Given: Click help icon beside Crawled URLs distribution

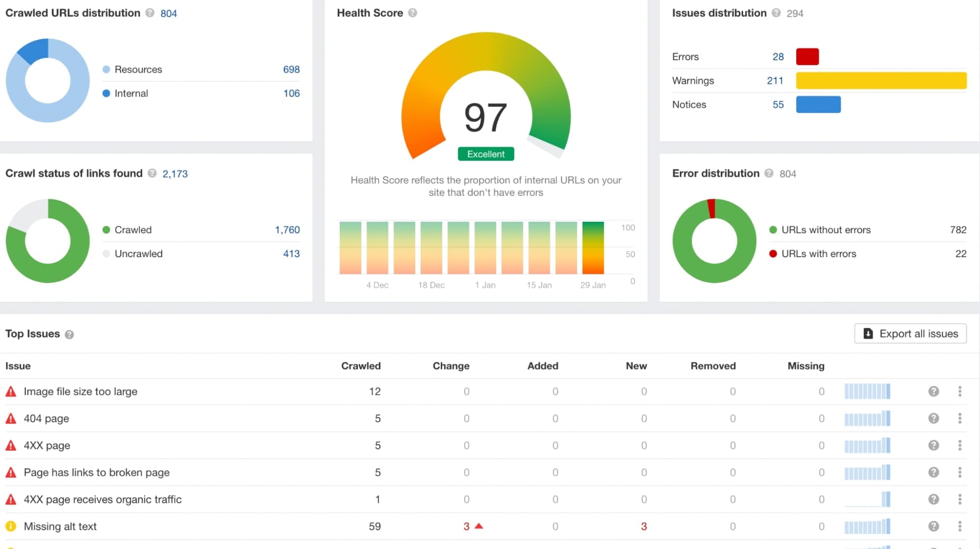Looking at the screenshot, I should click(150, 13).
